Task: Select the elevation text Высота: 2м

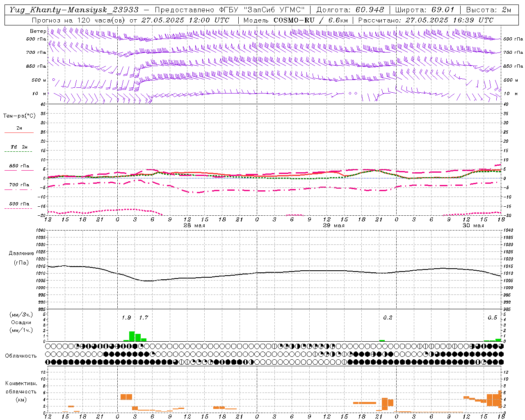Action: [x=489, y=10]
